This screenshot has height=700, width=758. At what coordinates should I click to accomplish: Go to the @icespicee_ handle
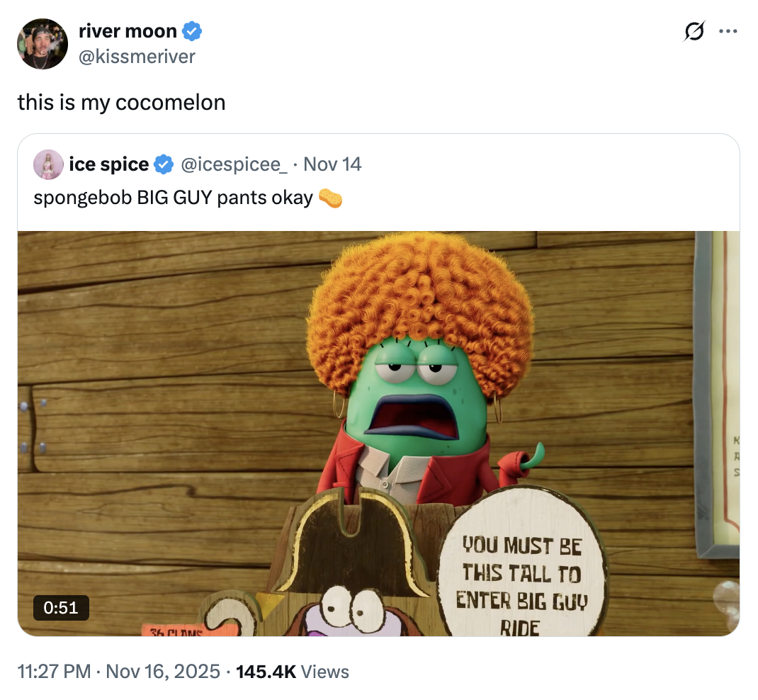tap(234, 165)
